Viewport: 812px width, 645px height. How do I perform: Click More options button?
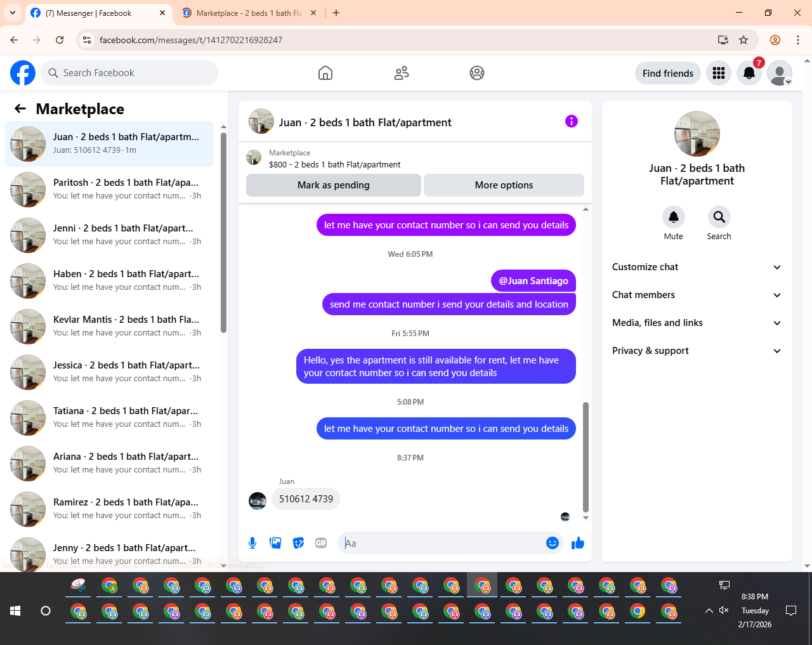(504, 185)
